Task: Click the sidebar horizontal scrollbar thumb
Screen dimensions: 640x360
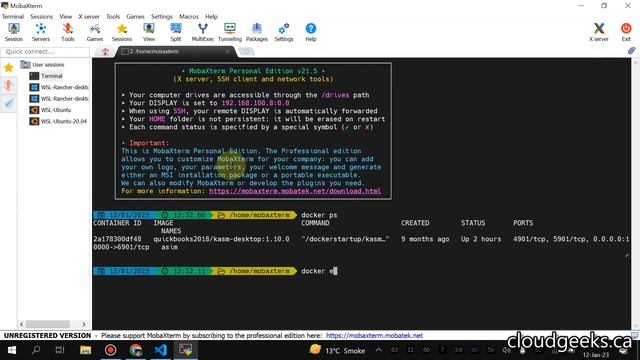Action: [48, 324]
